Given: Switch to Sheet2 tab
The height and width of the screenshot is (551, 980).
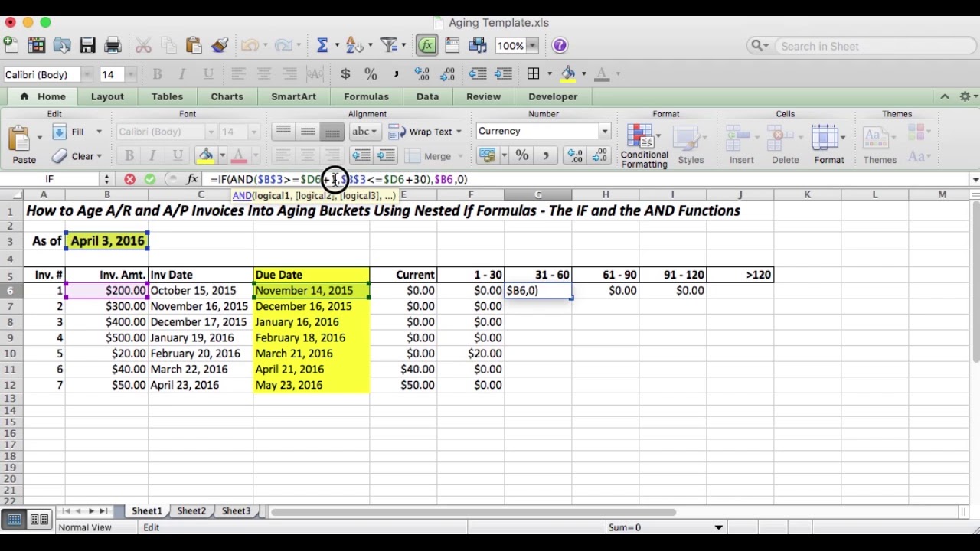Looking at the screenshot, I should pyautogui.click(x=191, y=511).
